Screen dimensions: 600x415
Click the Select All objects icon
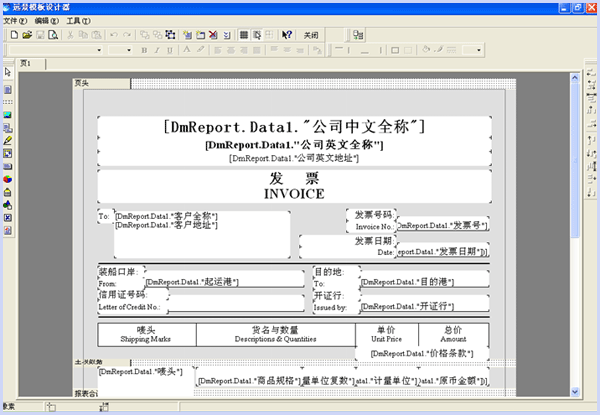[170, 35]
